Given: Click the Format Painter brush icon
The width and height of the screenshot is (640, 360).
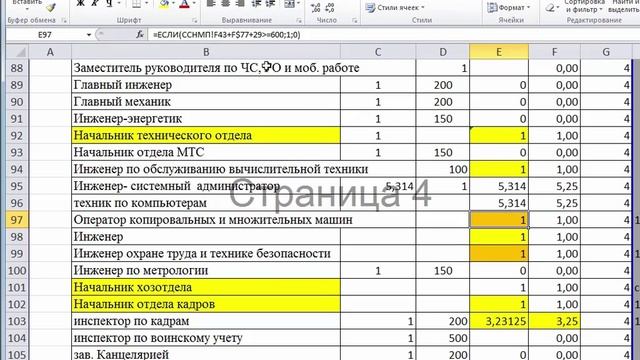Looking at the screenshot, I should pos(51,7).
